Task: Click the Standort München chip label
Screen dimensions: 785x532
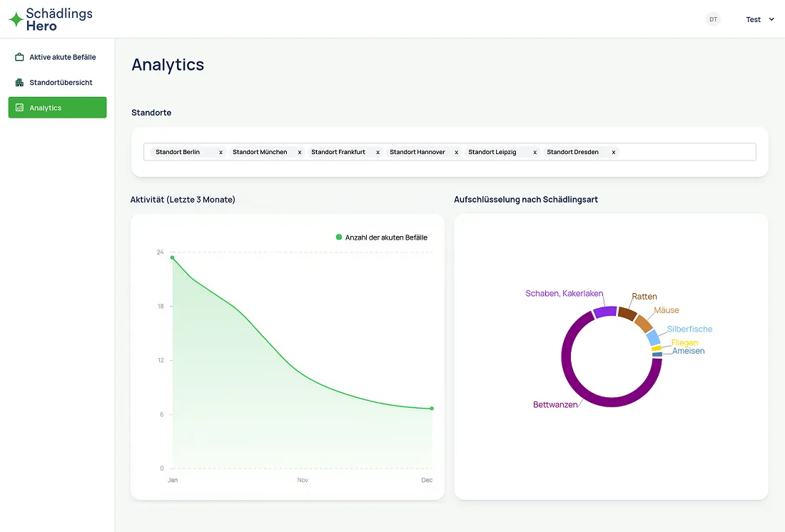Action: click(260, 152)
